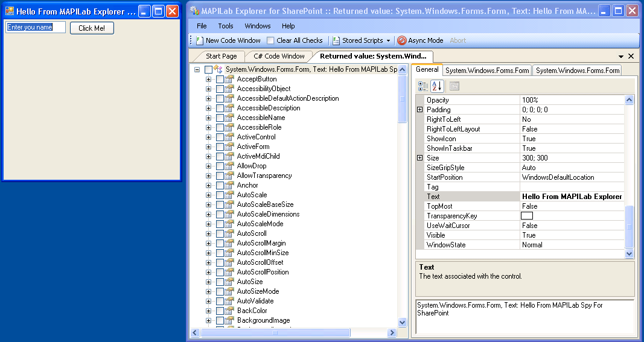Check the AcceptButton checkbox

(x=220, y=79)
